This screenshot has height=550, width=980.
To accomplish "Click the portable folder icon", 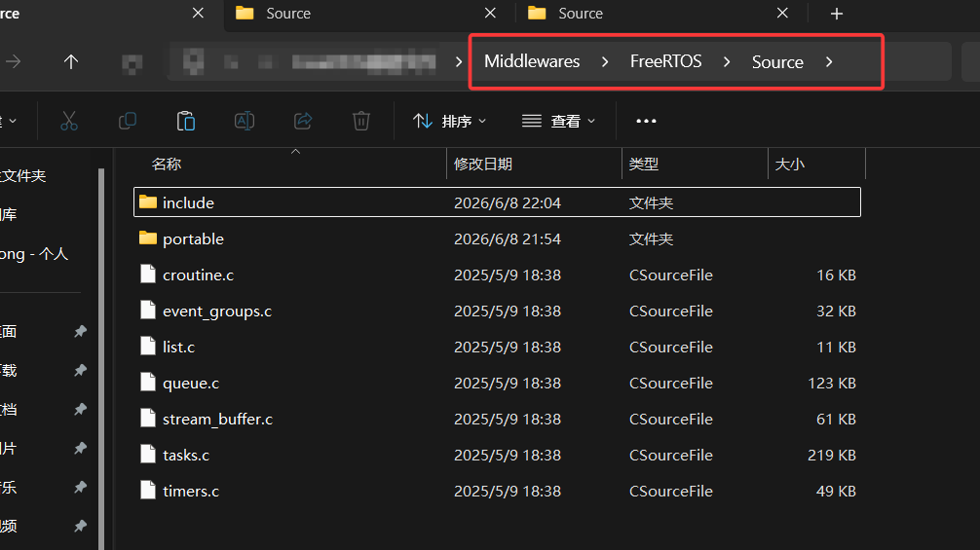I will (x=147, y=238).
